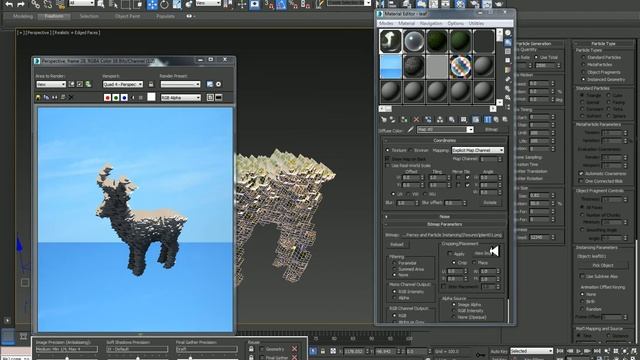Click Show Shaded Material in Viewport icon
This screenshot has width=640, height=360.
[476, 120]
